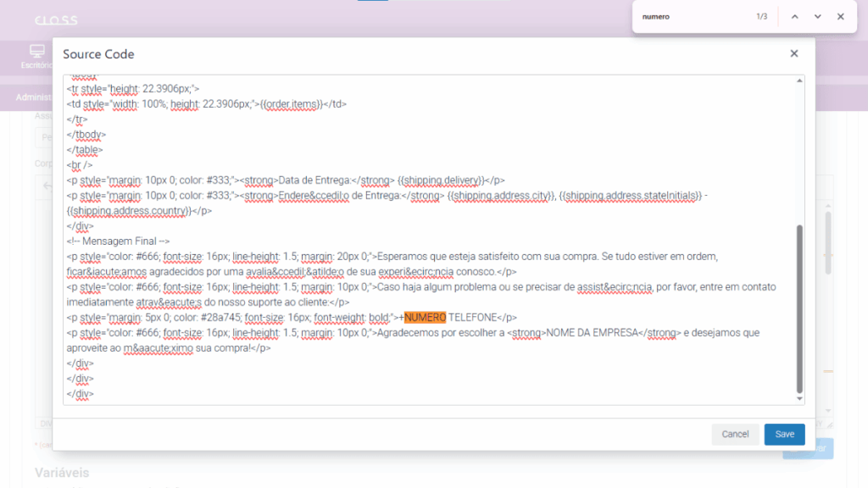Click the Mensagem Final comment line

119,241
